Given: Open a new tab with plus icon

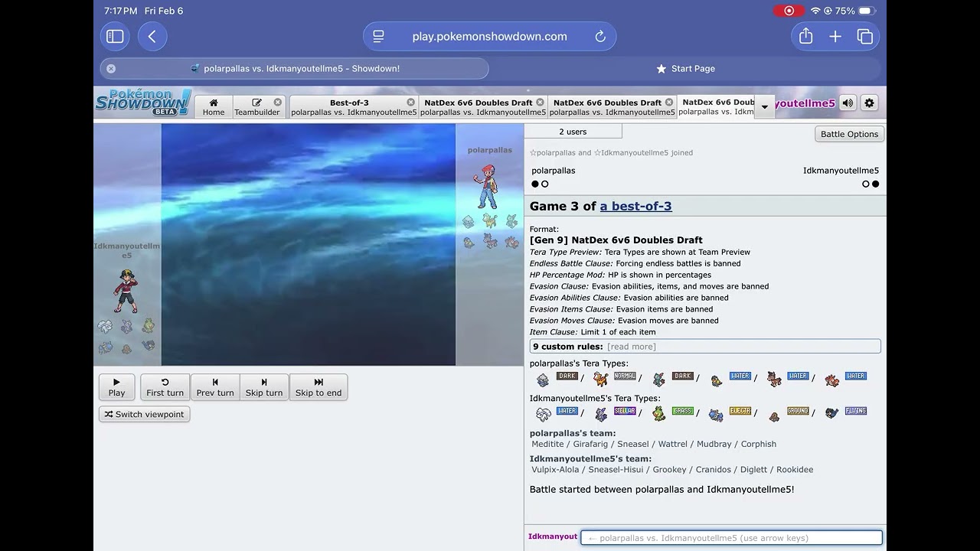Looking at the screenshot, I should 835,37.
